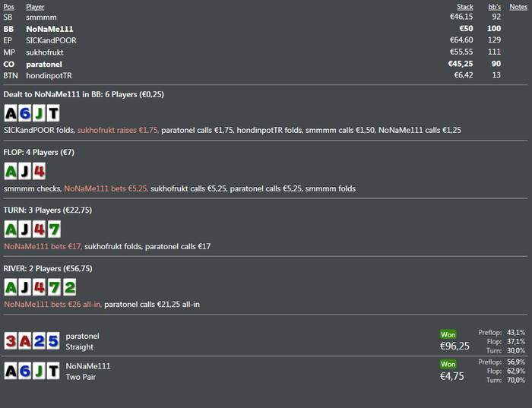Click the green T card in NoNaMe111's showdown hand

click(x=54, y=371)
